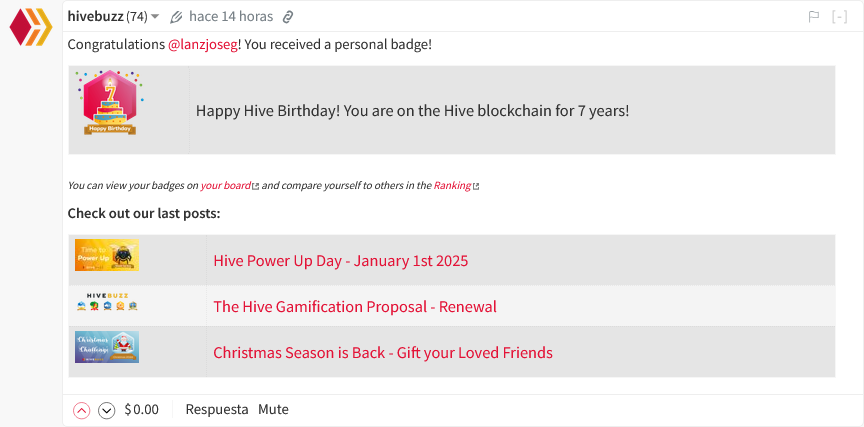864x427 pixels.
Task: Open Hive Power Up Day January 1st post
Action: click(x=341, y=261)
